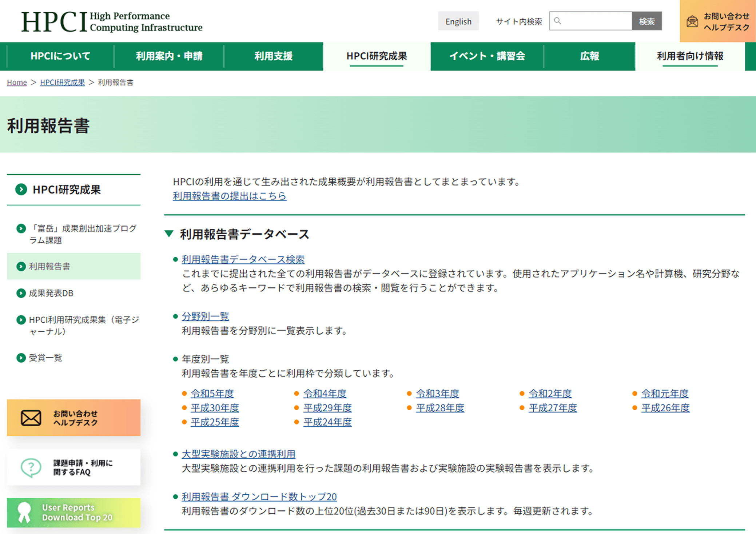Open 平成27年度 report list
The height and width of the screenshot is (534, 756).
click(553, 408)
